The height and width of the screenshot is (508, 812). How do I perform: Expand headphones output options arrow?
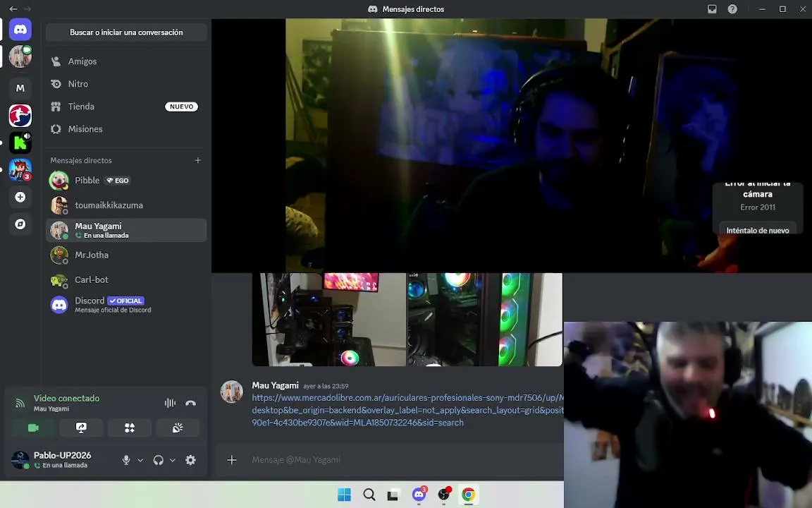[x=173, y=460]
